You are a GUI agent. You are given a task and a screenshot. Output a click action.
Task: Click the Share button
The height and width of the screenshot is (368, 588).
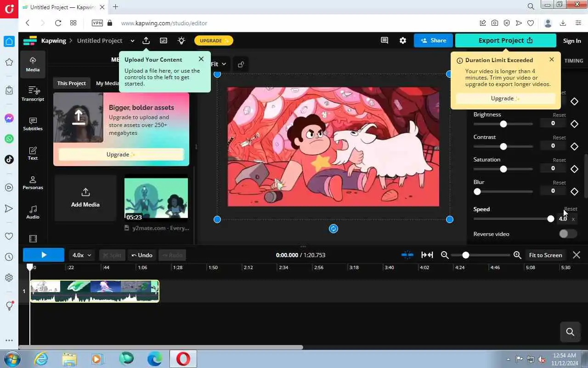pos(433,40)
